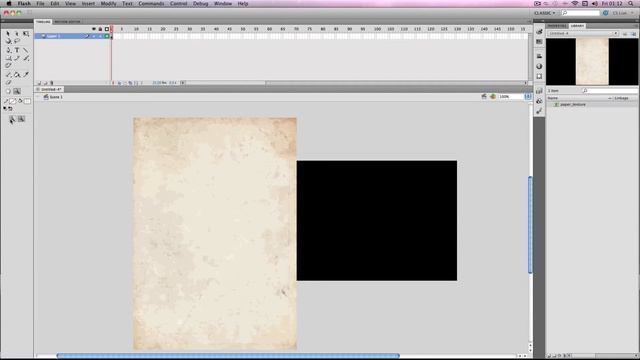Click the New Layer button below layers

point(39,83)
